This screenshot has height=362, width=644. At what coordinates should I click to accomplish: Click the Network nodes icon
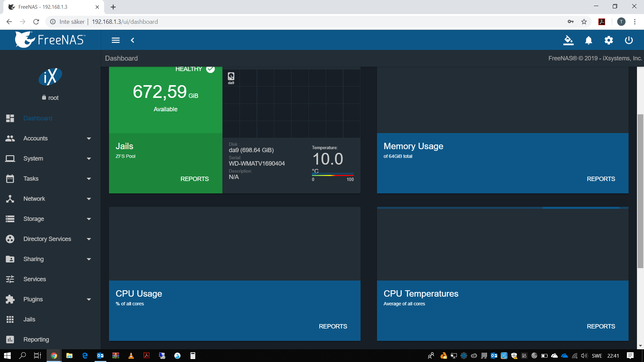[x=10, y=199]
